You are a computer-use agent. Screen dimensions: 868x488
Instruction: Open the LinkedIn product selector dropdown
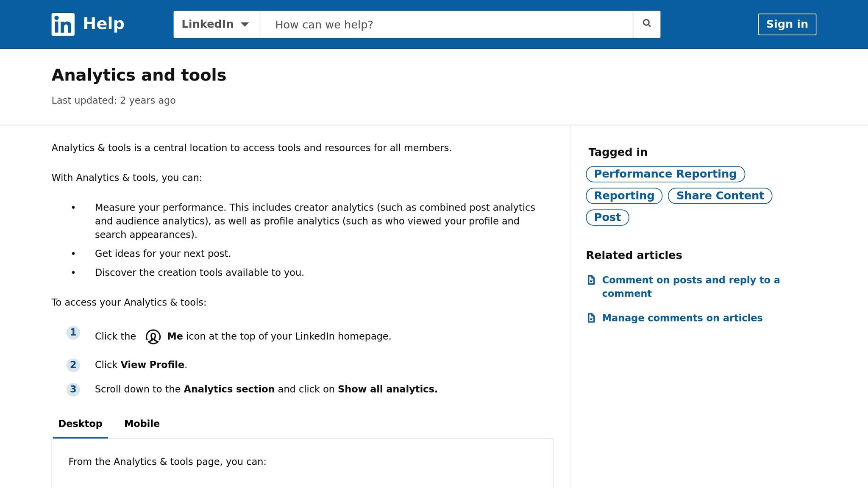pos(215,24)
